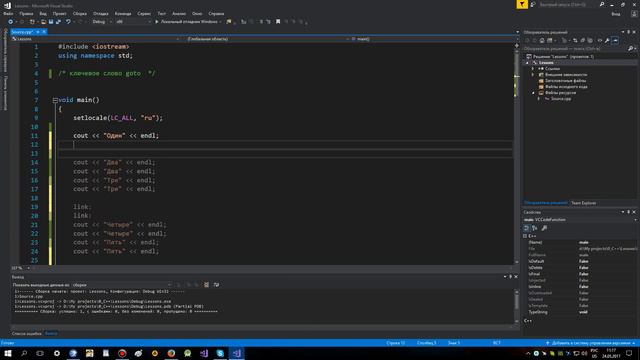Click the bookmark toolbar icon
Screen dimensions: 640x360
(x=278, y=22)
